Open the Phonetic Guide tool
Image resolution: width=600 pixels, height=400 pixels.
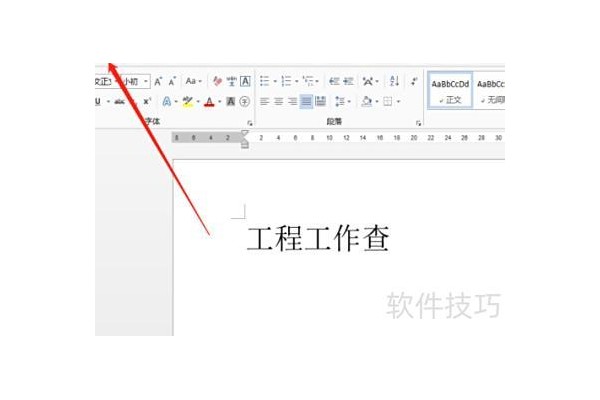click(231, 81)
